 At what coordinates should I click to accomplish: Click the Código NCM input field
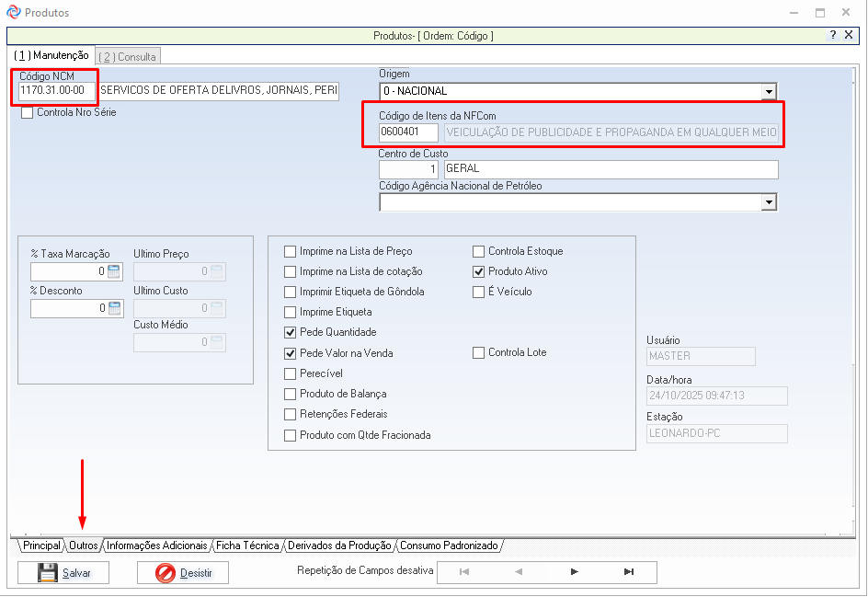tap(57, 90)
